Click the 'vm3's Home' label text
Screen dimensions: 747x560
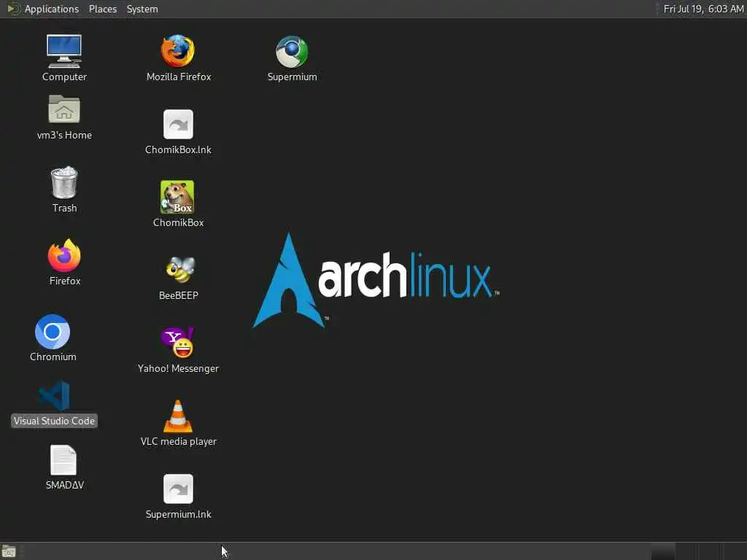point(64,135)
